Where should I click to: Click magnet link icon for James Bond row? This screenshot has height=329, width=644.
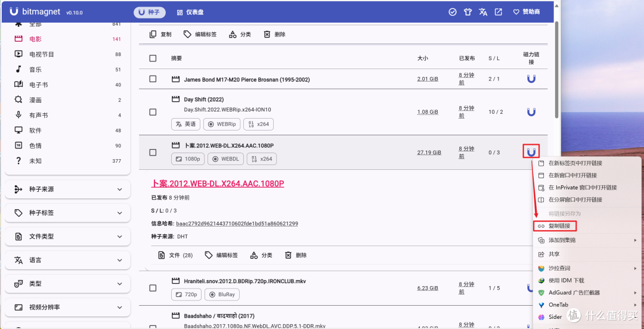[531, 79]
